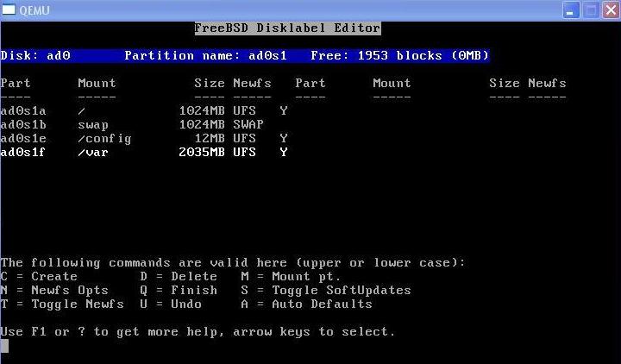
Task: Select the ad0s1a partition row
Action: pos(144,110)
